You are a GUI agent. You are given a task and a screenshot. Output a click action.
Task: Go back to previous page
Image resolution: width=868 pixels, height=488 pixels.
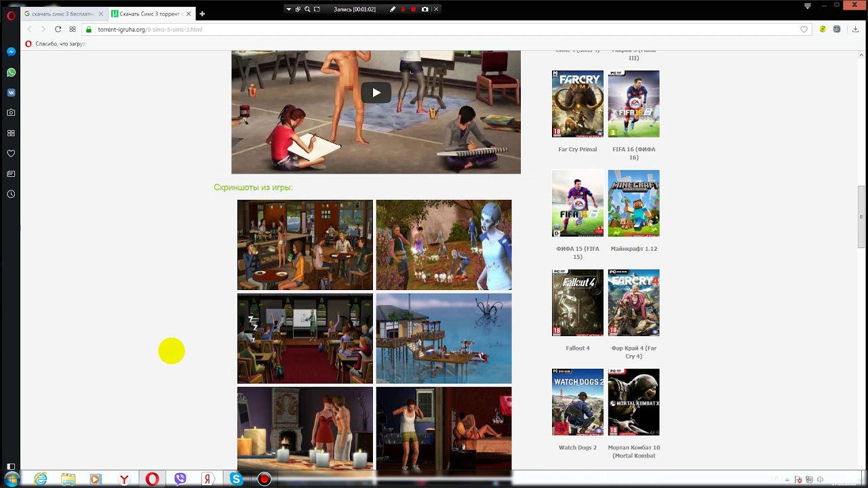29,29
